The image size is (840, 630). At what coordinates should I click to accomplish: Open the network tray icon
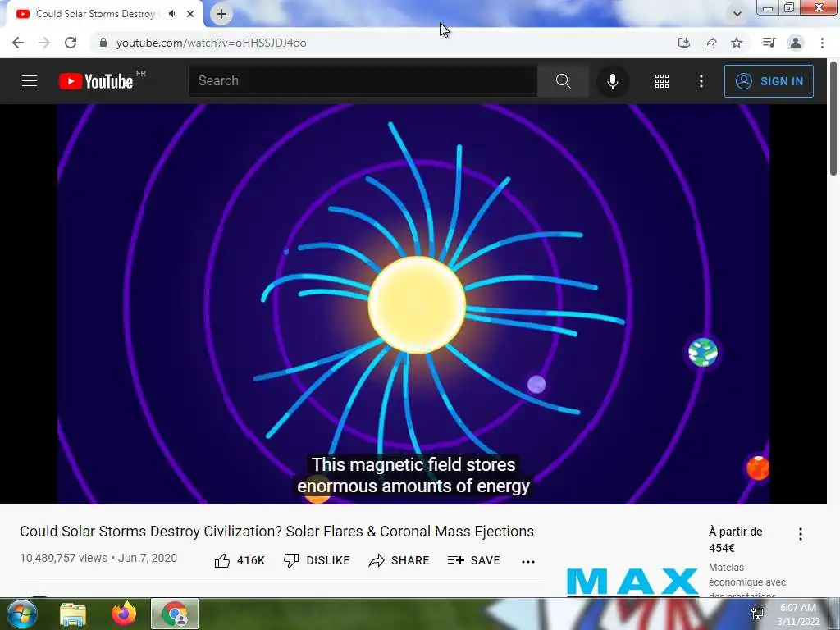click(757, 614)
